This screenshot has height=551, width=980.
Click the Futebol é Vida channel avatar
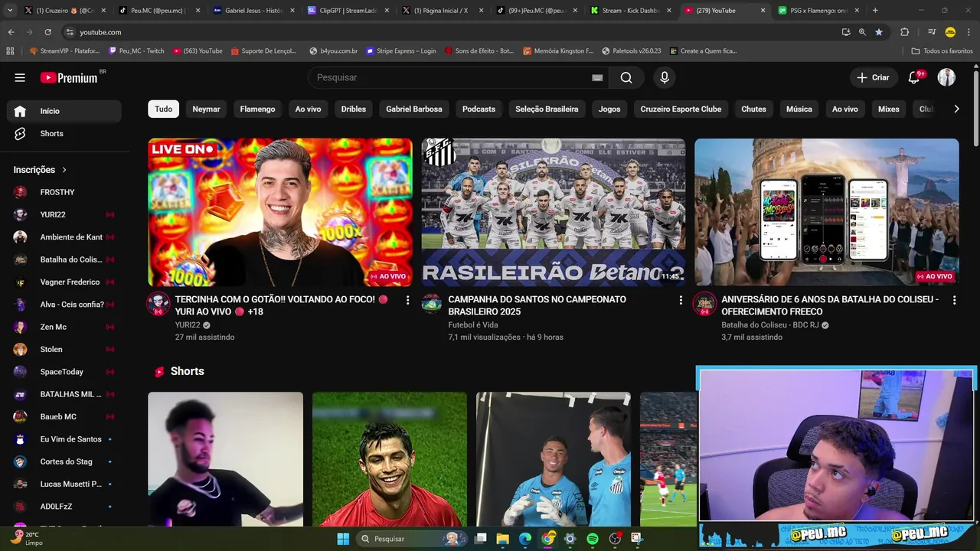(x=432, y=304)
